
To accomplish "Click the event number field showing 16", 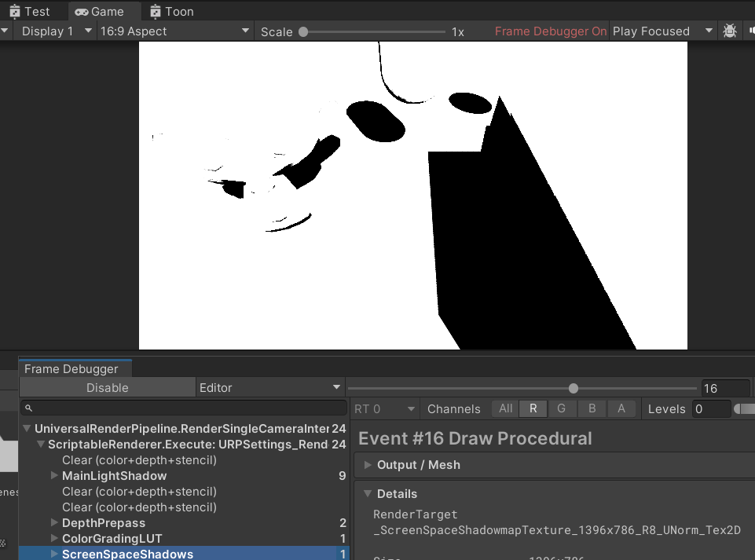I will tap(725, 387).
